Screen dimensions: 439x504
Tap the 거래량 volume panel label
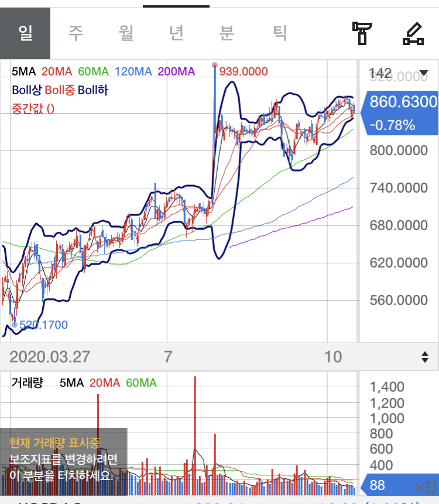tap(28, 383)
